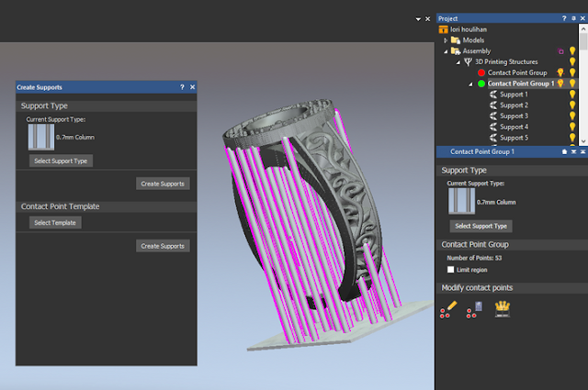Click the home icon in Contact Point Group 1 header
588x390 pixels.
click(564, 151)
